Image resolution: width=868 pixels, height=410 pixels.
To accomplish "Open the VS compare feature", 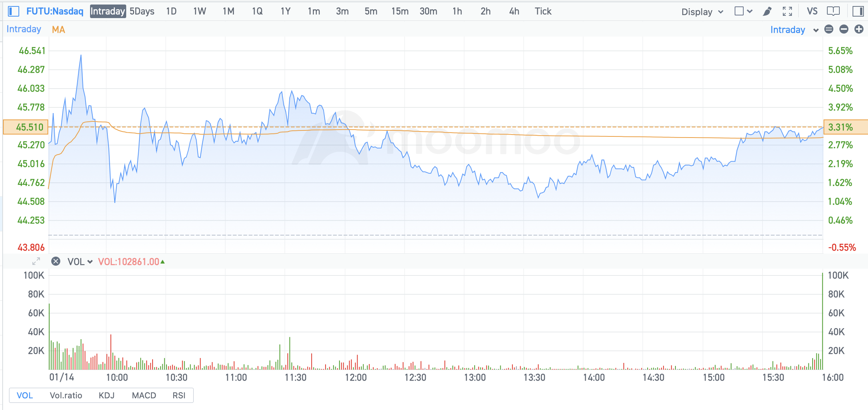I will [812, 11].
